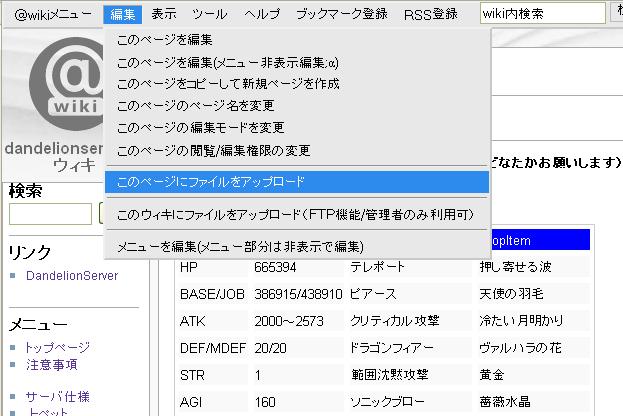This screenshot has width=623, height=416.
Task: Open the DandelionServer sidebar link
Action: pyautogui.click(x=72, y=276)
